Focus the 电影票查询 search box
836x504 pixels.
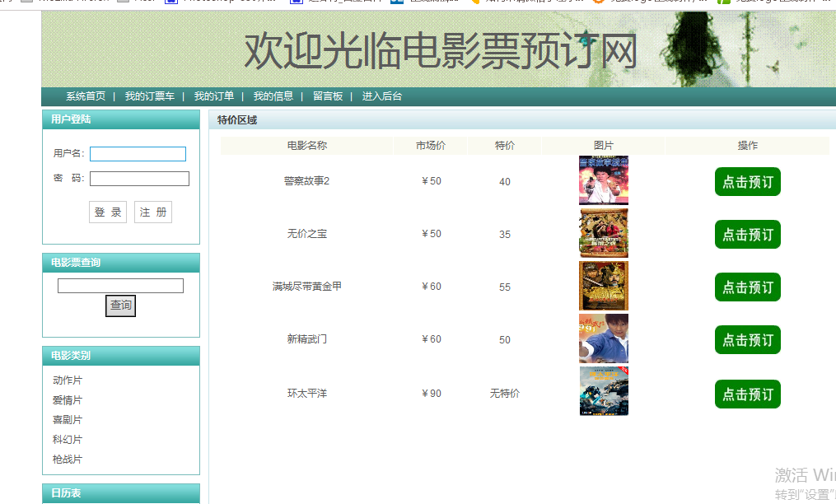click(x=120, y=286)
